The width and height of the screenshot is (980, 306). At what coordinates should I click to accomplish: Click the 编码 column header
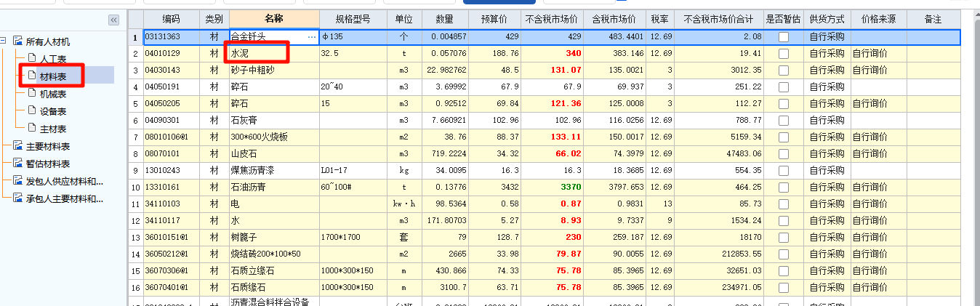coord(172,19)
